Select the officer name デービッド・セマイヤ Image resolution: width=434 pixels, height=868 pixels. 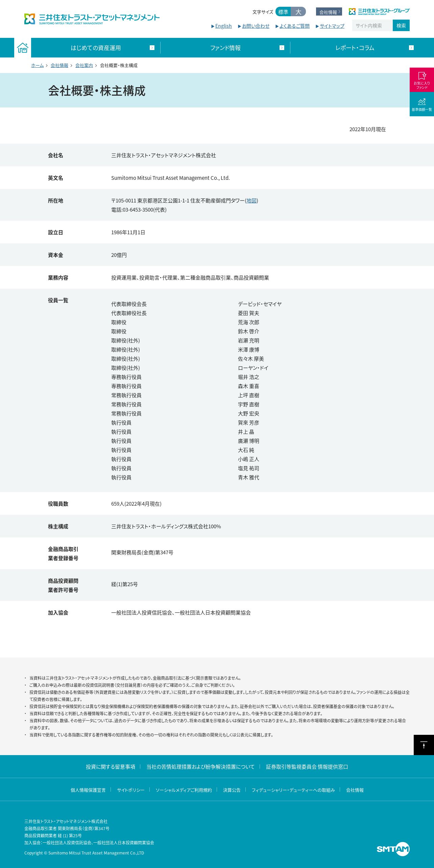260,304
